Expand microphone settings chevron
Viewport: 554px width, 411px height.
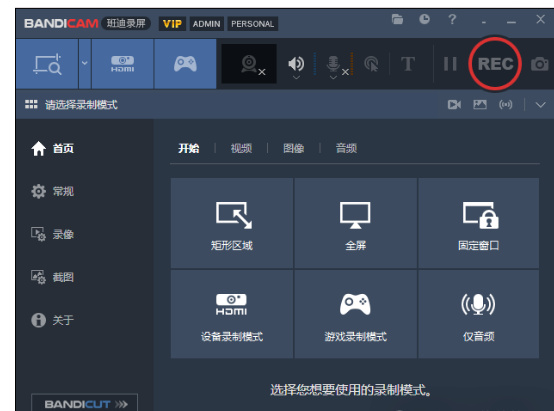pyautogui.click(x=333, y=77)
